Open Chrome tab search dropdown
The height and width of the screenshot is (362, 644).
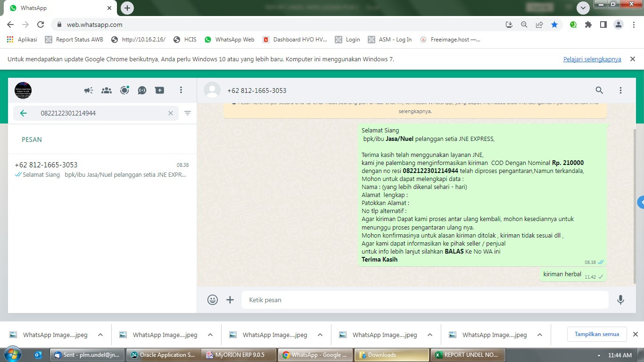[583, 8]
